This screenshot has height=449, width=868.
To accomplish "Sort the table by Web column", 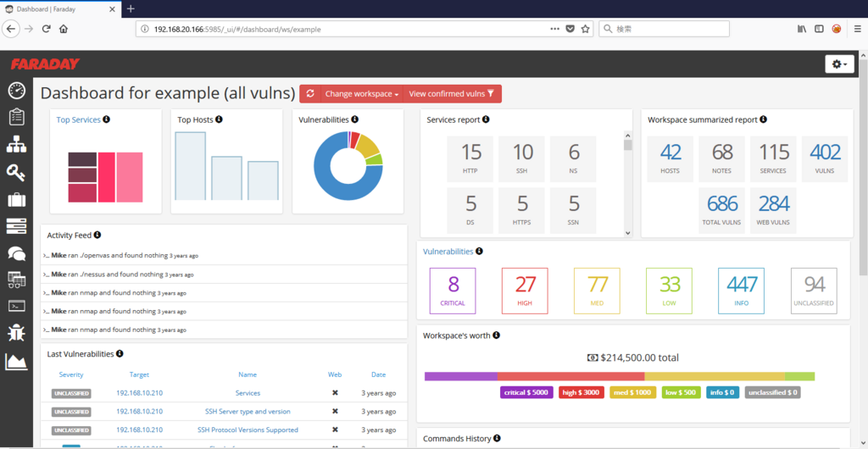I will (x=335, y=374).
